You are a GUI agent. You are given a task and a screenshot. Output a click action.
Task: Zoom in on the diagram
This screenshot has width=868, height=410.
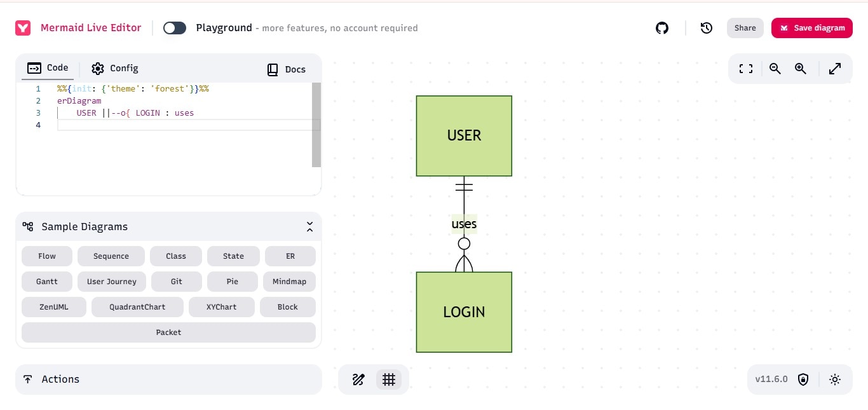click(801, 69)
